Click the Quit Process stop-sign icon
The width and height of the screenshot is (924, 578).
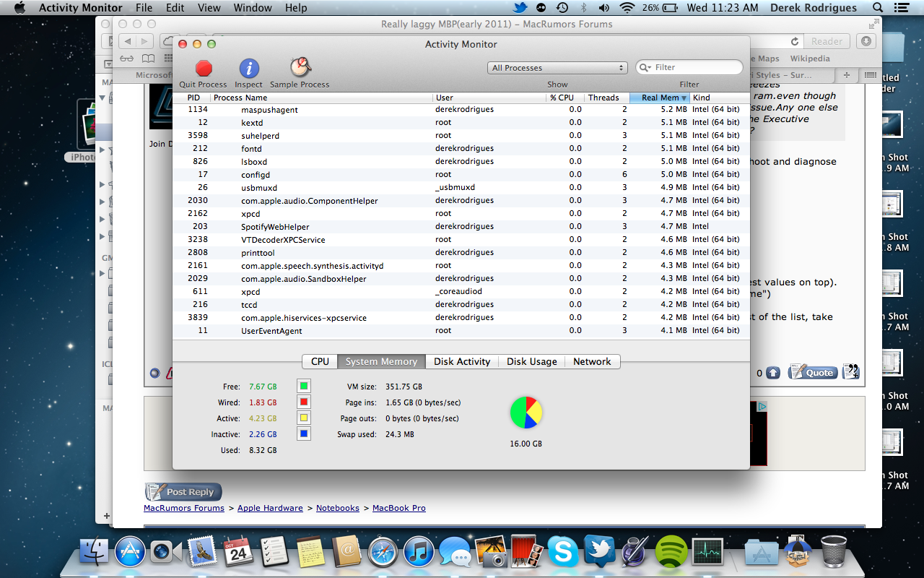[204, 69]
